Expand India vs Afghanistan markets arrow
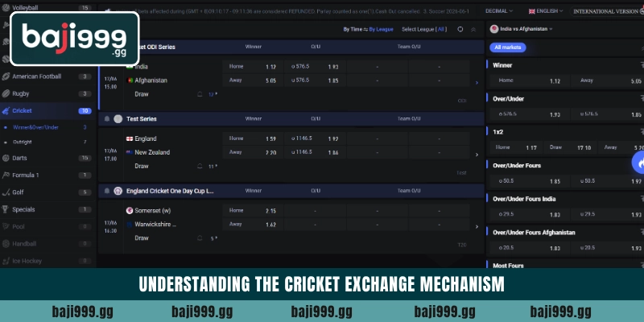644x322 pixels. (477, 83)
